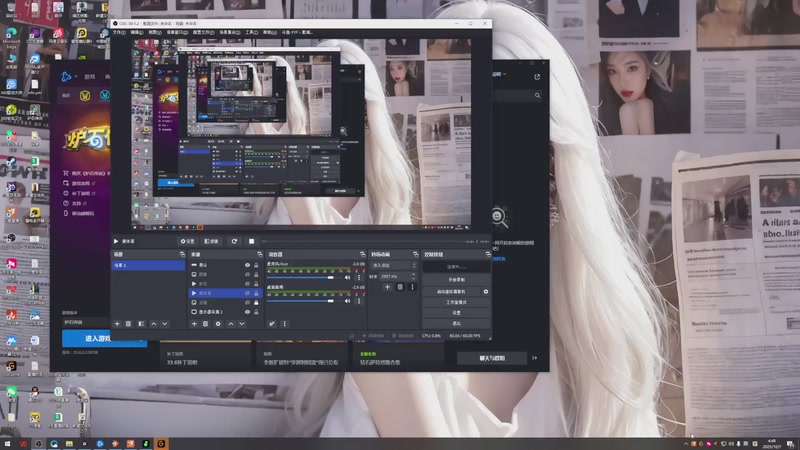Pop out the Controls dock panel
Screen dimensions: 800x450
(x=488, y=254)
